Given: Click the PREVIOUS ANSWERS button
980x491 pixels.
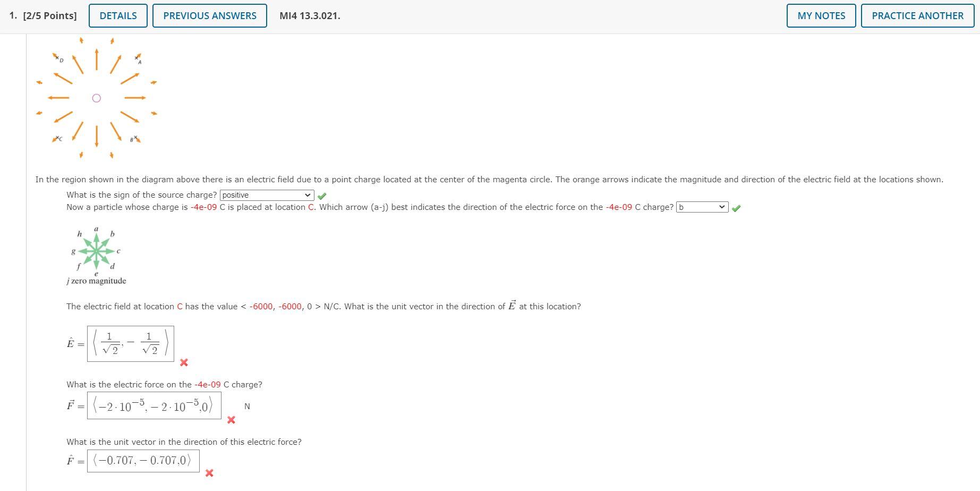Looking at the screenshot, I should click(x=210, y=16).
